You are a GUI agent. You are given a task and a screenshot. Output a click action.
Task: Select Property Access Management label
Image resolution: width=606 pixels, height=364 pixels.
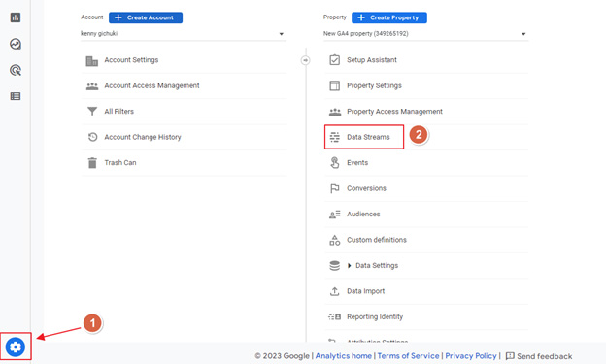click(394, 112)
